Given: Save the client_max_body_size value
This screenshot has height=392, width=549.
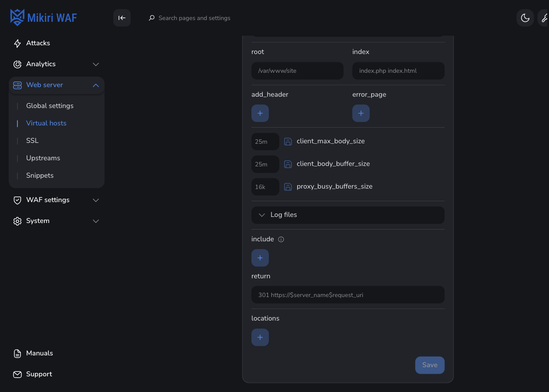Looking at the screenshot, I should pos(288,141).
